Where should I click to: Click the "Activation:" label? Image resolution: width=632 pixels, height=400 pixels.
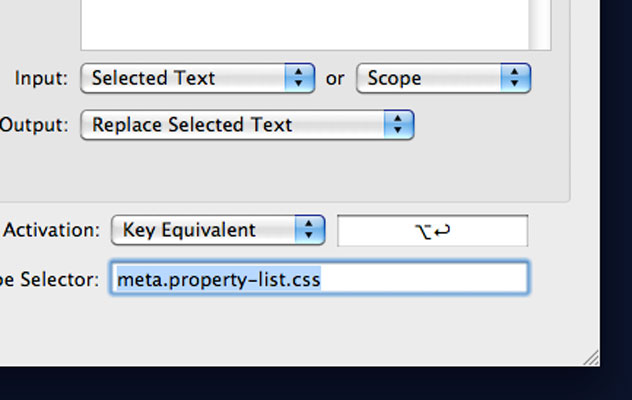[51, 230]
